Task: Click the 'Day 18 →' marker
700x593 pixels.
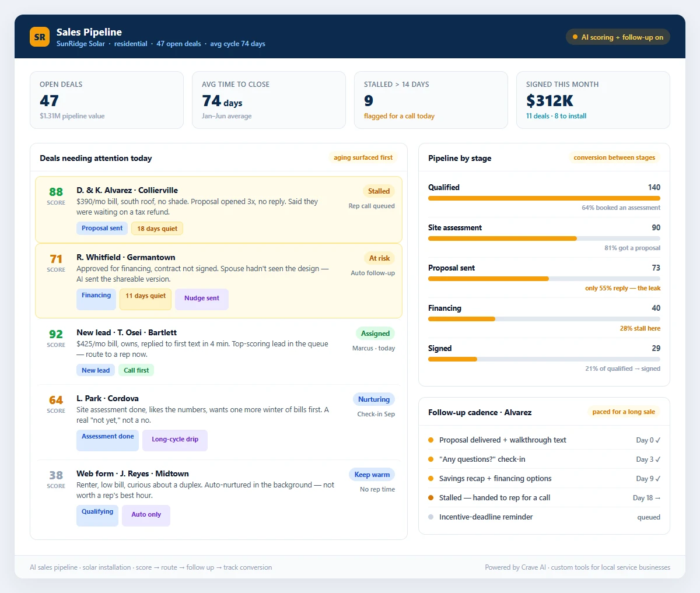Action: pyautogui.click(x=646, y=498)
